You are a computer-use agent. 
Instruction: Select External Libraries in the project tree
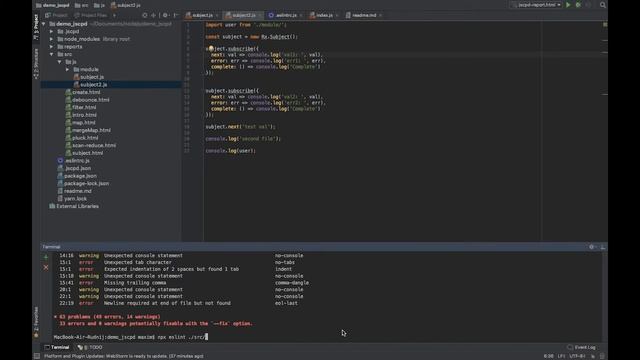pyautogui.click(x=74, y=207)
